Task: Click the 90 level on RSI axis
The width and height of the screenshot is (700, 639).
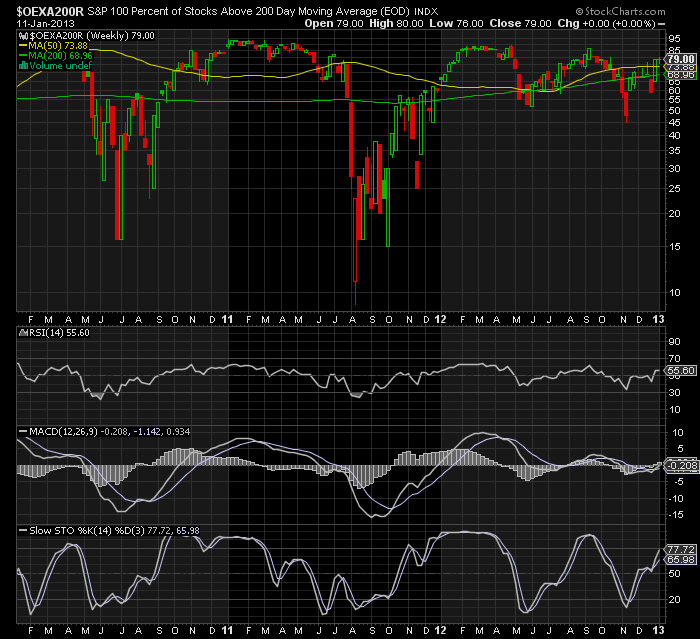Action: point(674,342)
